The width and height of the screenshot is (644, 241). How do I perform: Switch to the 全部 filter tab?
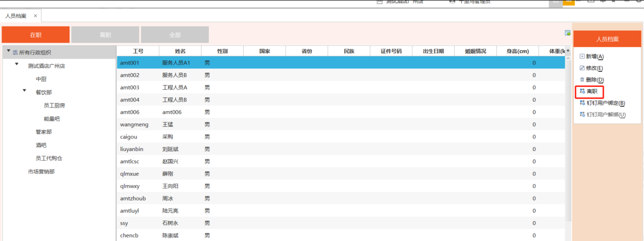pos(175,35)
